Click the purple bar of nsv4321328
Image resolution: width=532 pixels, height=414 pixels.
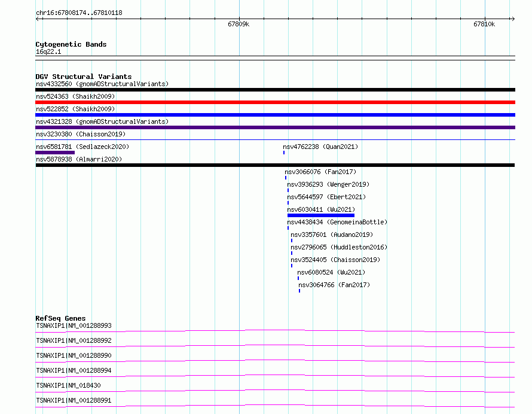[x=275, y=127]
